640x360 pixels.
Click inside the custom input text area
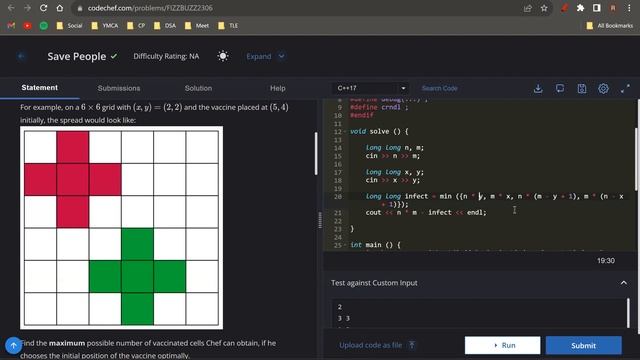(x=478, y=313)
